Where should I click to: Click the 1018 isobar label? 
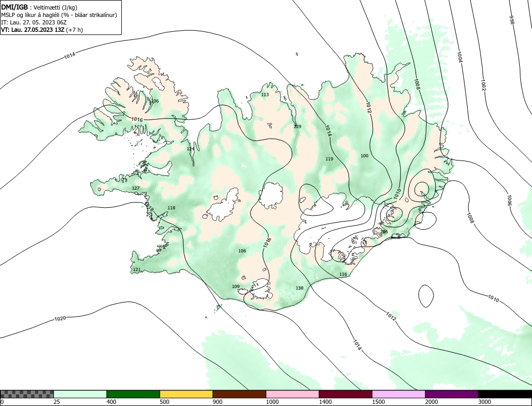(149, 207)
